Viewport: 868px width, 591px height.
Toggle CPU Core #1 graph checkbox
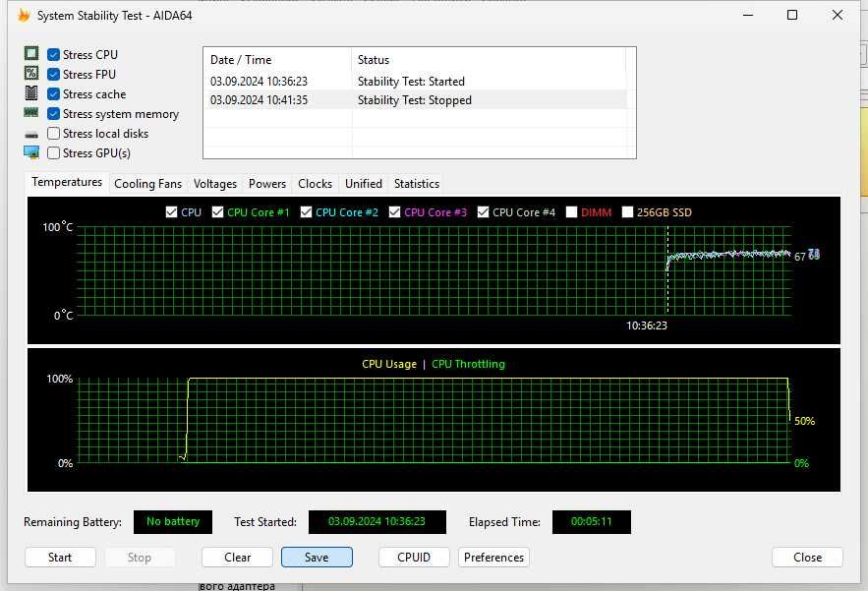coord(217,212)
